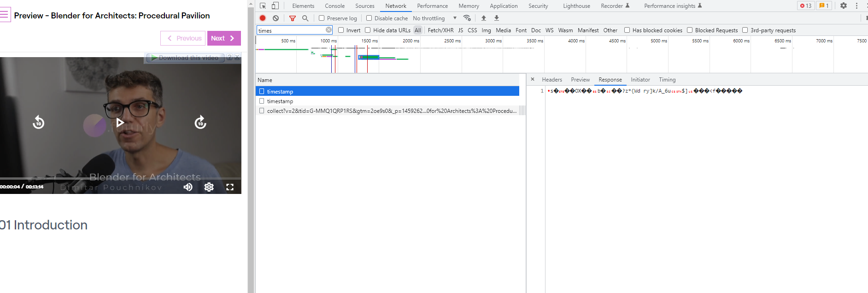This screenshot has height=293, width=868.
Task: Open video player settings gear
Action: coord(209,187)
